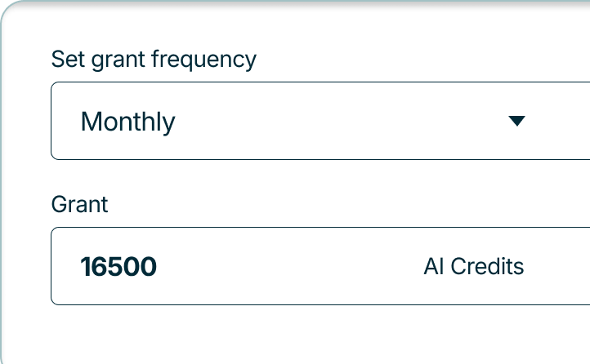Screen dimensions: 590x364
Task: Click the Set grant frequency label
Action: tap(154, 60)
